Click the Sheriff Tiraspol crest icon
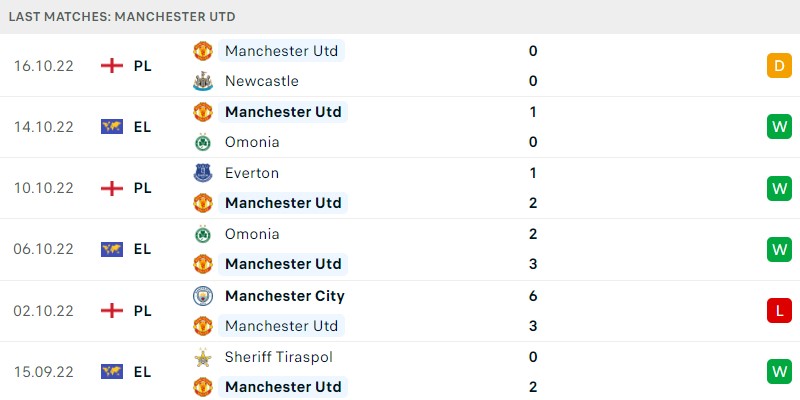This screenshot has width=800, height=400. pos(203,357)
